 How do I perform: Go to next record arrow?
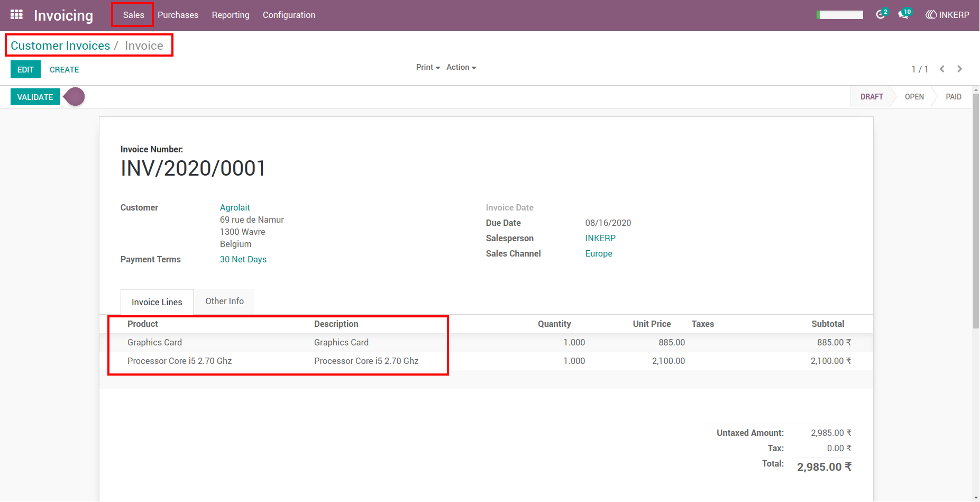tap(959, 69)
